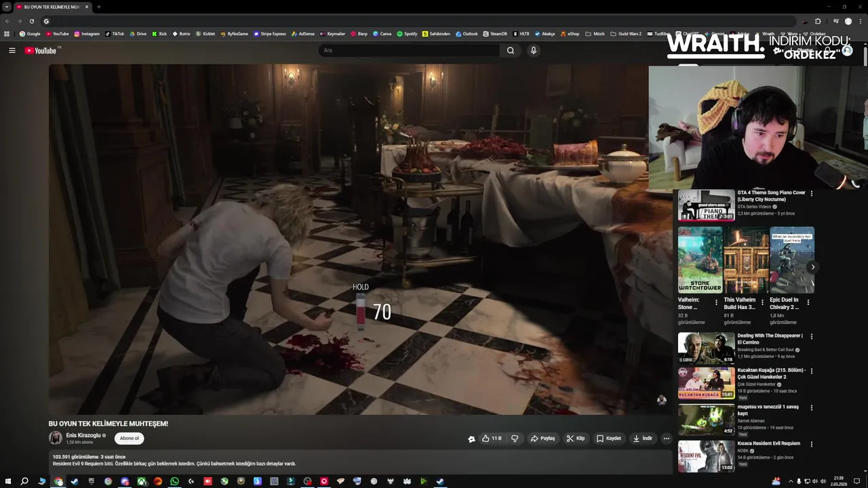Open Kısaca Resident Evil Requiem video title
Image resolution: width=868 pixels, height=488 pixels.
pos(768,443)
